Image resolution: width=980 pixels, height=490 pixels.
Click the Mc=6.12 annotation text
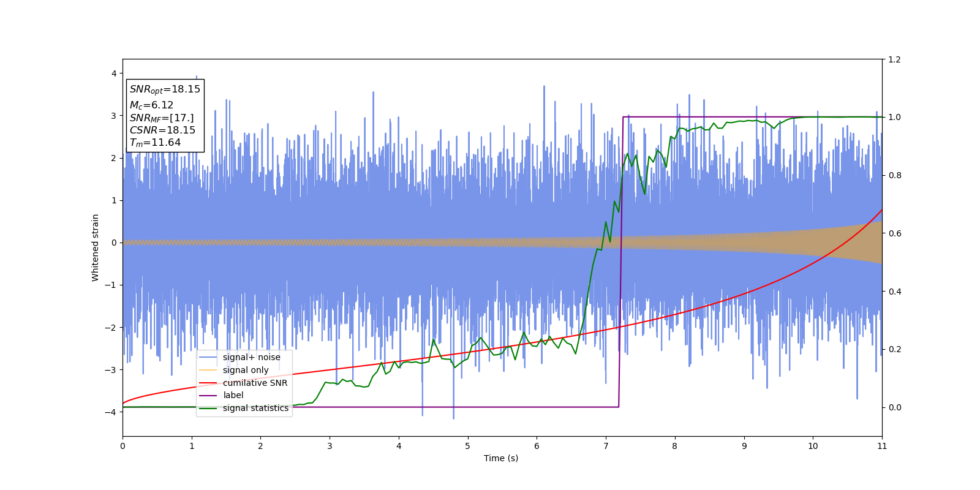click(151, 105)
